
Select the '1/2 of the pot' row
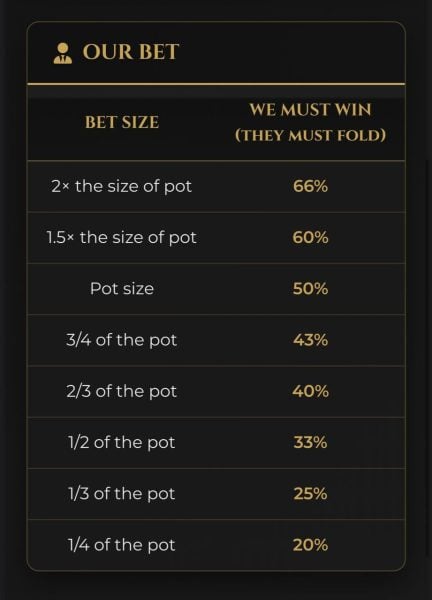coord(216,443)
